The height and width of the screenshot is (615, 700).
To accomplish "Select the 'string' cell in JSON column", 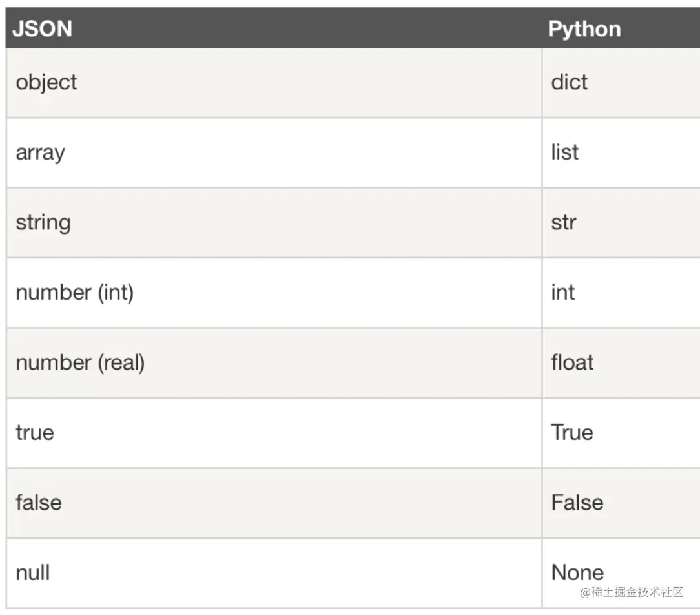I will pos(43,223).
